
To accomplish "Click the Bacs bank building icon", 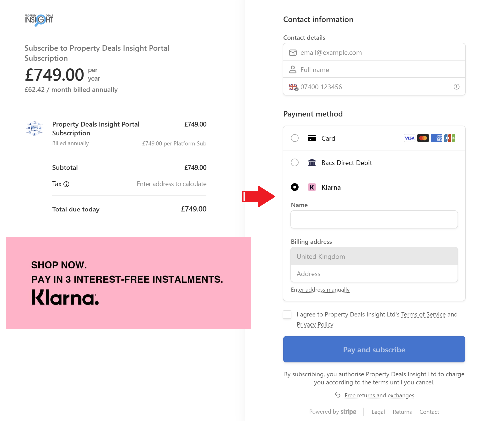I will [x=311, y=163].
